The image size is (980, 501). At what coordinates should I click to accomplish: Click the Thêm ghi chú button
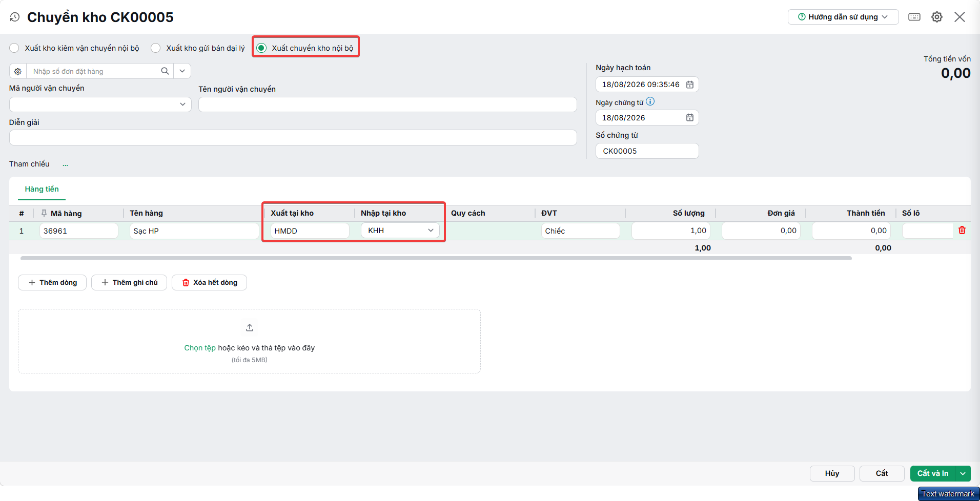tap(129, 283)
